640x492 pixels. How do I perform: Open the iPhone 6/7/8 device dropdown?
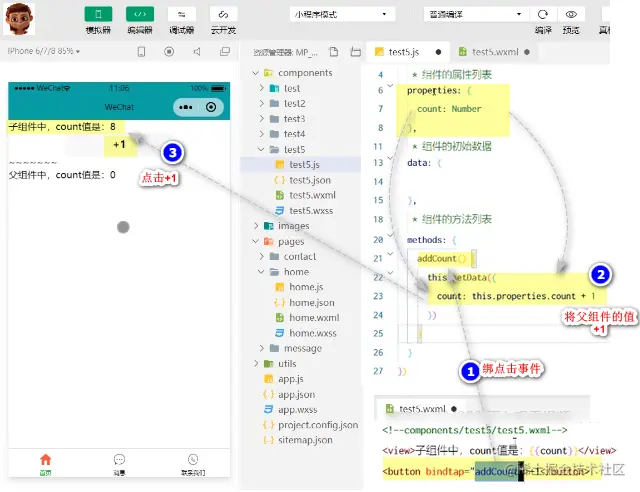(x=44, y=51)
